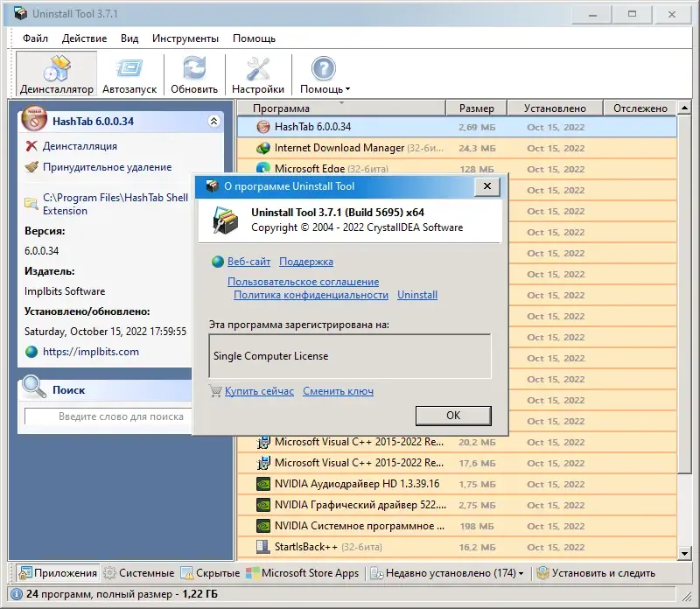The width and height of the screenshot is (700, 609).
Task: Click the shopping cart icon in the dialog
Action: (x=215, y=391)
